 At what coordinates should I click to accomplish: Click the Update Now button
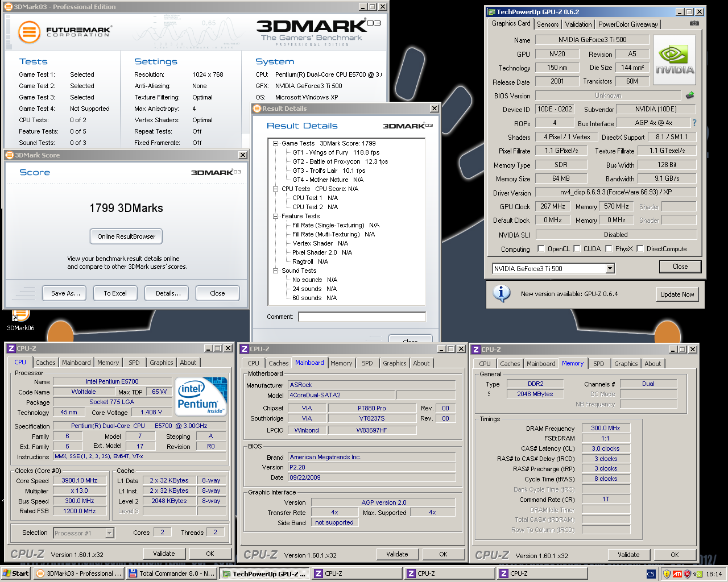(x=677, y=294)
